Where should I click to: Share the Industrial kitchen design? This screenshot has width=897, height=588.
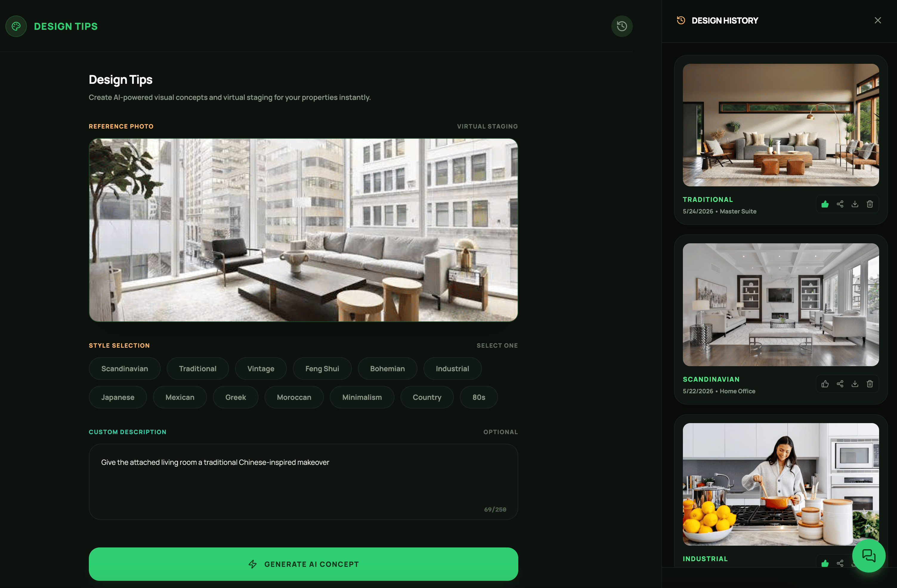click(x=840, y=563)
